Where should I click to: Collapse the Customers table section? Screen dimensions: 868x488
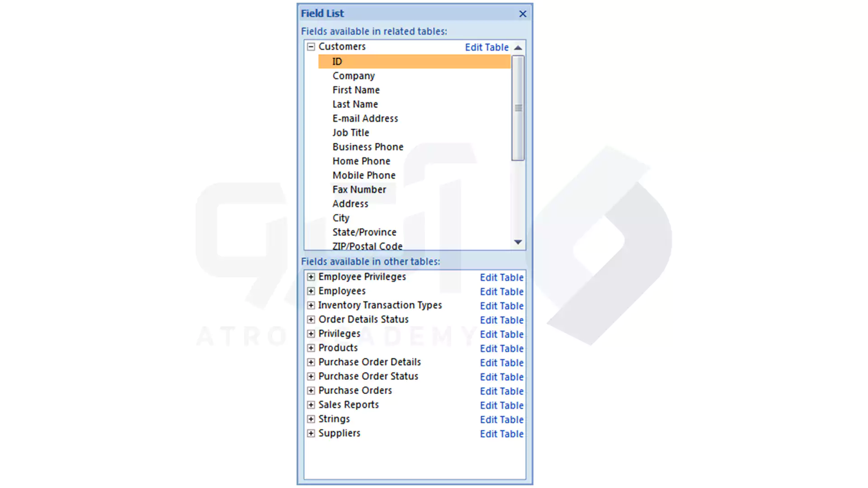[x=311, y=47]
